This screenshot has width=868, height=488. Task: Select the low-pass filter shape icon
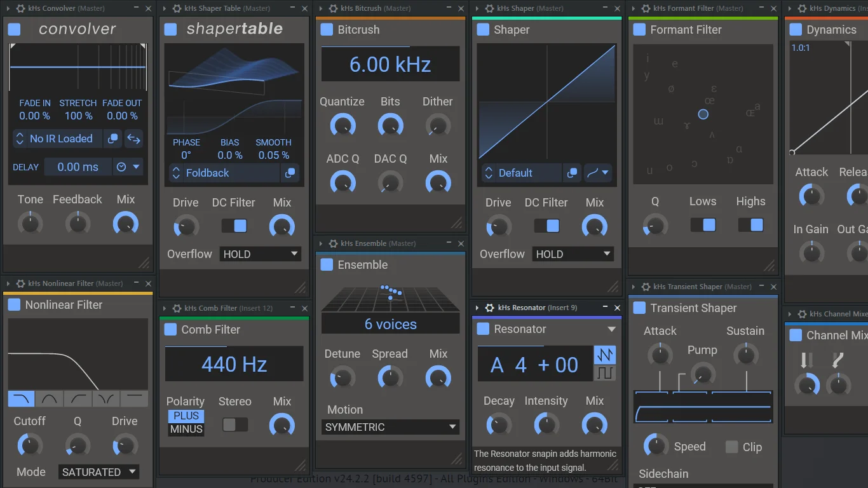[21, 398]
